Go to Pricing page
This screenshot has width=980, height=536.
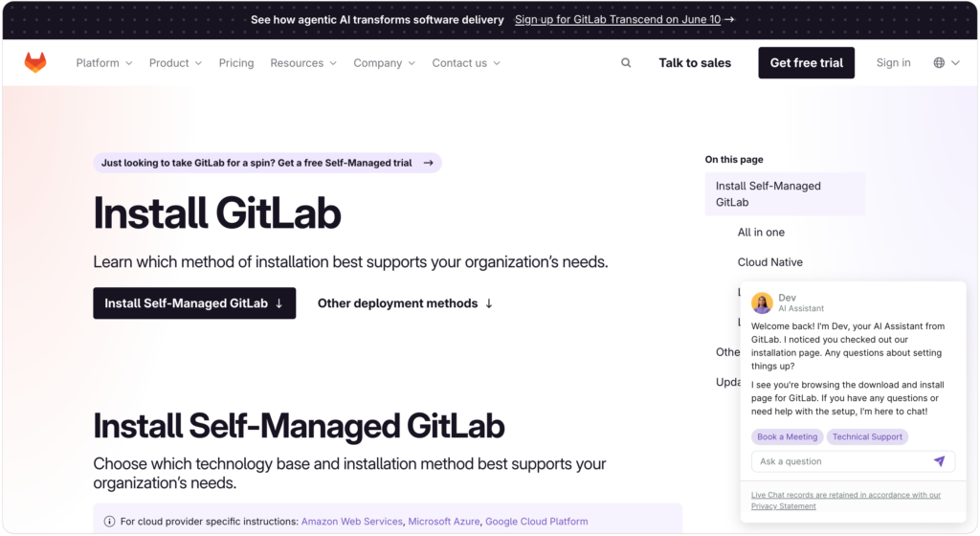click(x=236, y=63)
